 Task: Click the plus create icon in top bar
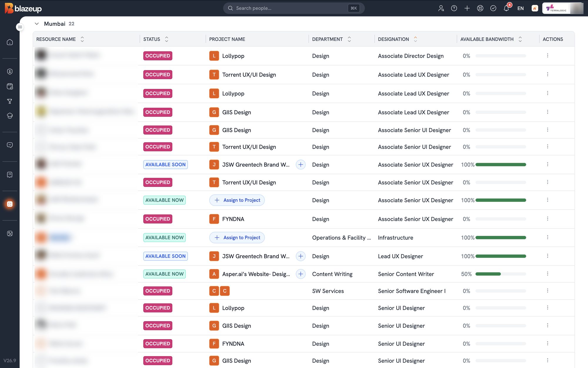467,8
